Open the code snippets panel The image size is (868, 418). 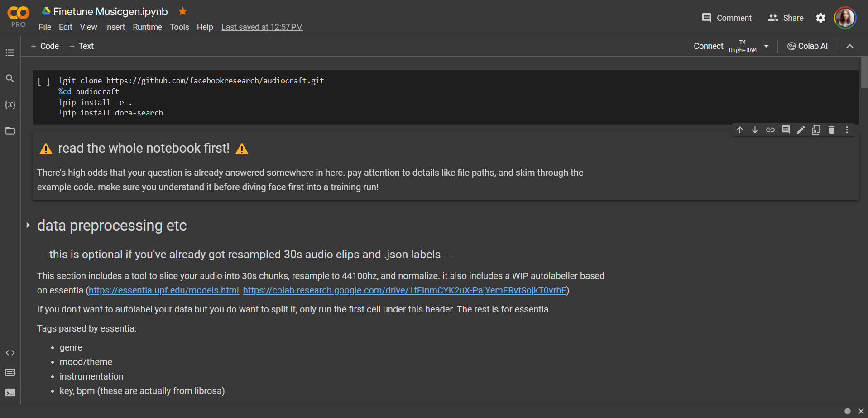[x=10, y=353]
